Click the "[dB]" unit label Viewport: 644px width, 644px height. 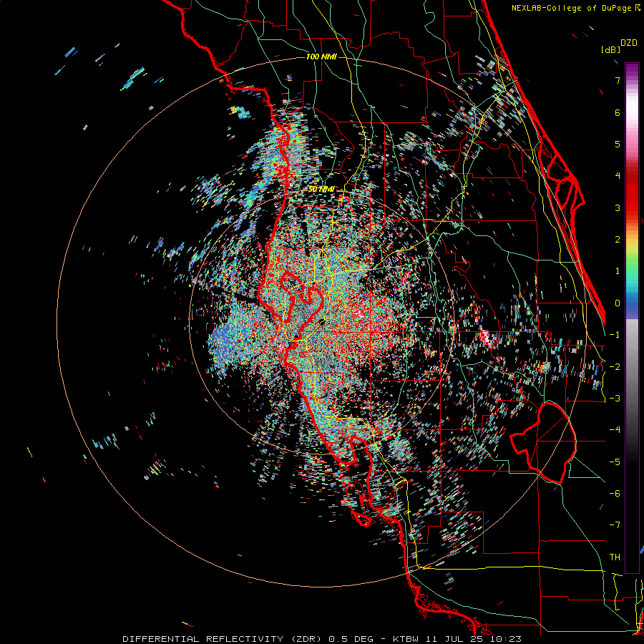611,49
